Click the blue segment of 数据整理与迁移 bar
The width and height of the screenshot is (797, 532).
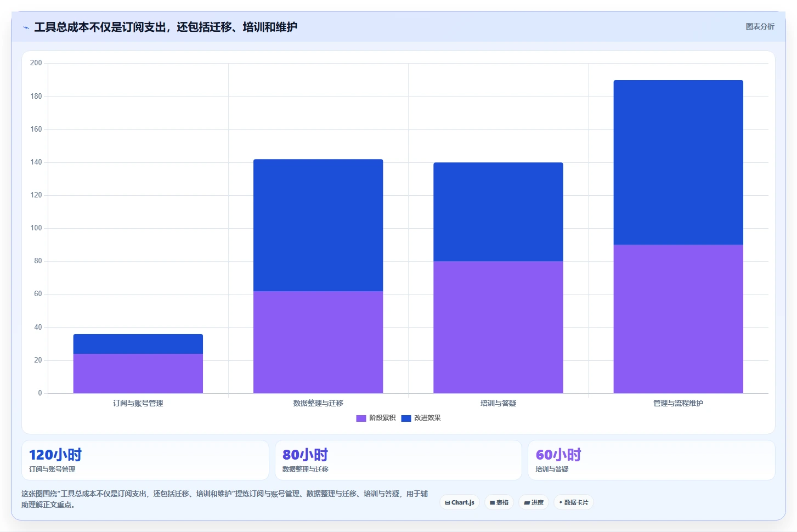click(x=318, y=225)
